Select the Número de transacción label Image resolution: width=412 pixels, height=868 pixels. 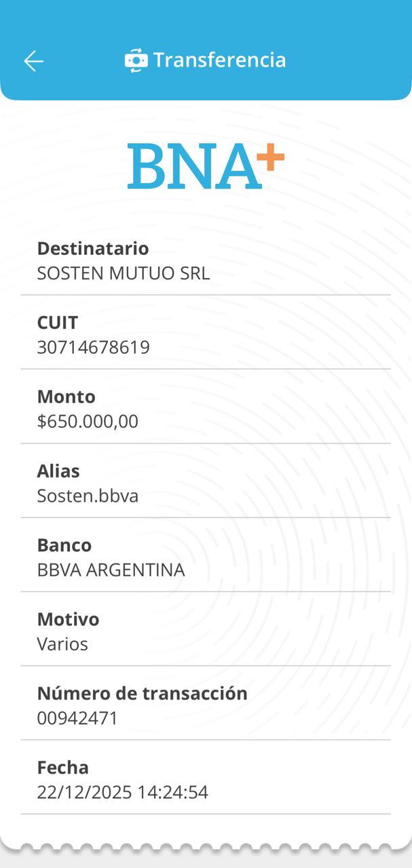(142, 693)
